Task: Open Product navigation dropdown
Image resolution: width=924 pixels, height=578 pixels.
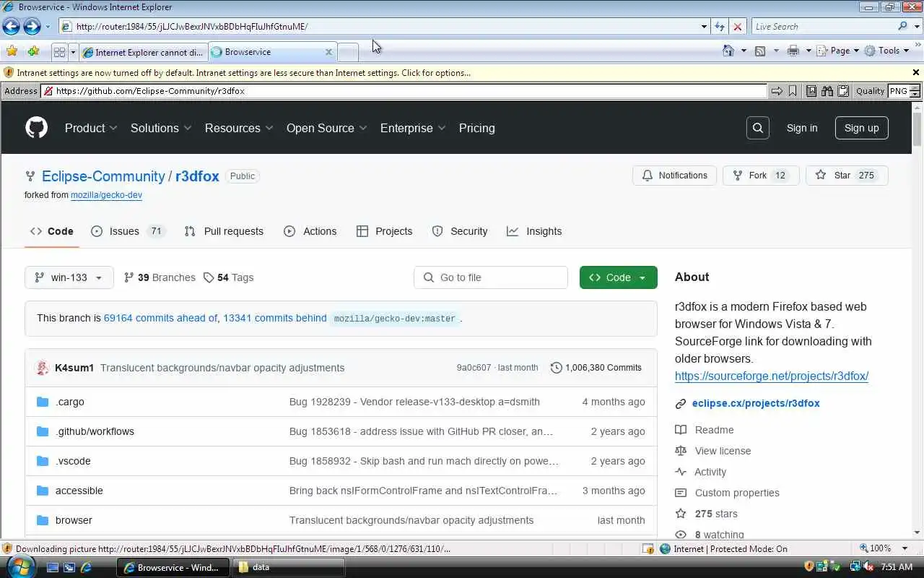Action: [x=91, y=128]
